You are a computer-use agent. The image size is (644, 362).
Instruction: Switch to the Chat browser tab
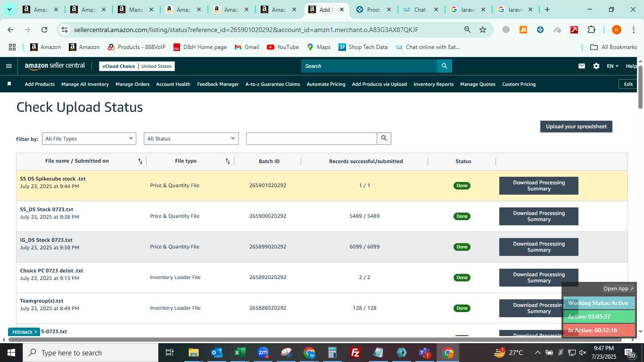click(420, 9)
